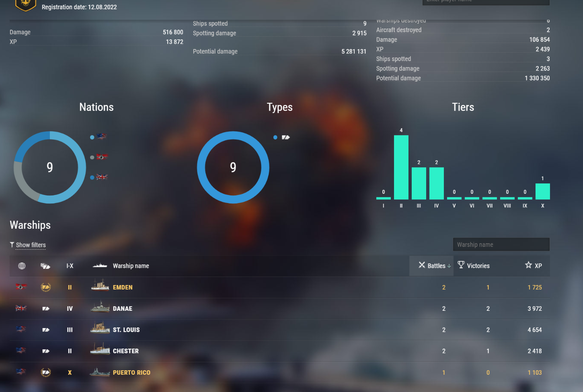Screen dimensions: 583x392
Task: Click the globe nation column header icon
Action: click(22, 266)
